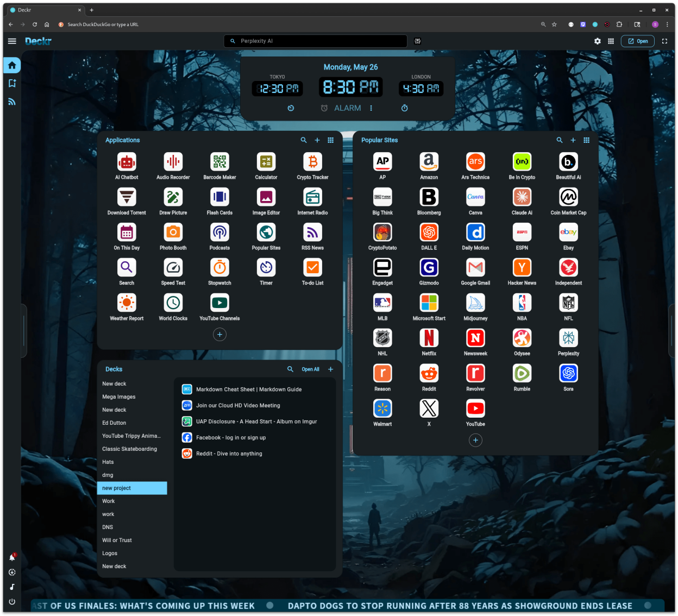The width and height of the screenshot is (678, 616).
Task: Launch the Photo Booth app
Action: (173, 232)
